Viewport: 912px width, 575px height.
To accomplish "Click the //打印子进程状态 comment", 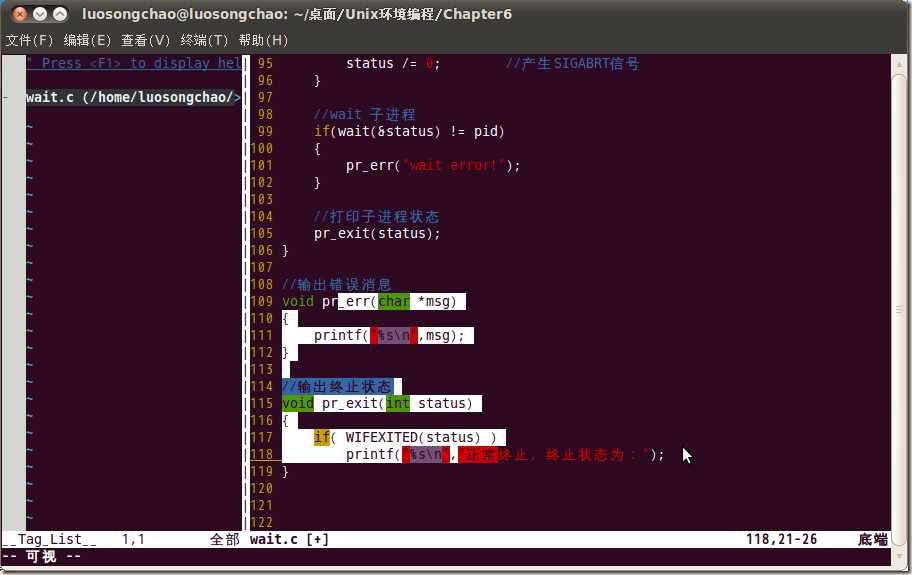I will (376, 216).
